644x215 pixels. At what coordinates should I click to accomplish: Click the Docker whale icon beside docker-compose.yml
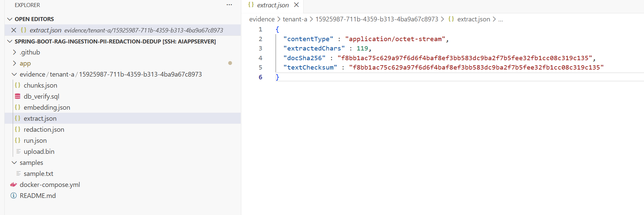point(13,185)
